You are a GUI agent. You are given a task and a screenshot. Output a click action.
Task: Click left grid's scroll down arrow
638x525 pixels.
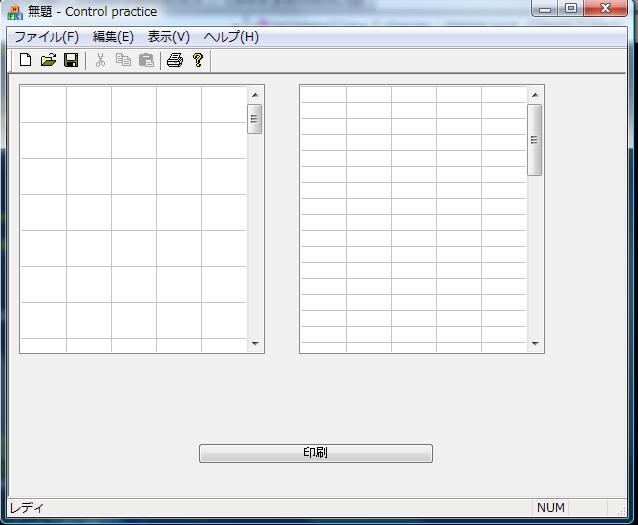(255, 343)
